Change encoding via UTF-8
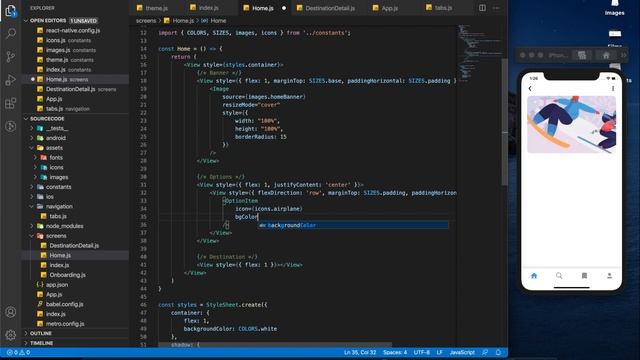 pos(422,352)
